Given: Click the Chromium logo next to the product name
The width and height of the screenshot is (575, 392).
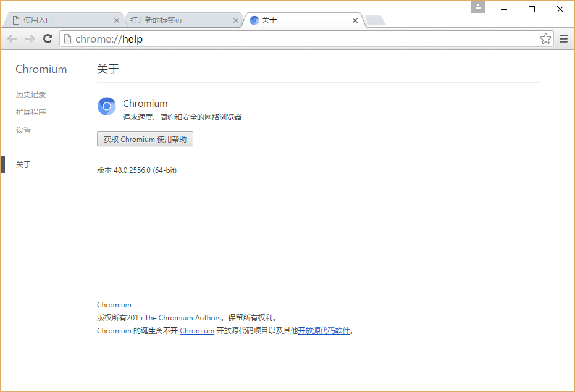Looking at the screenshot, I should click(106, 106).
